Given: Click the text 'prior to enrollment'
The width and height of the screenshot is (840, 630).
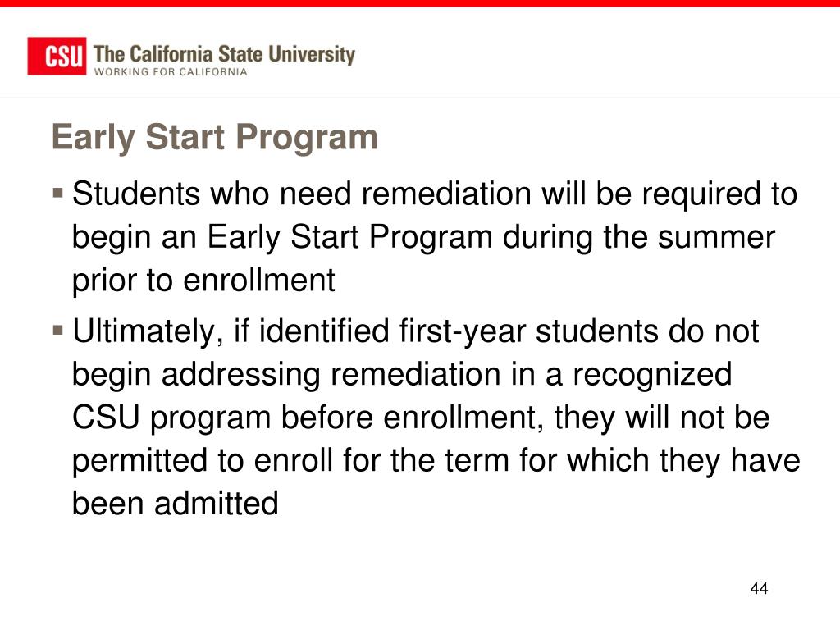Looking at the screenshot, I should pos(203,280).
